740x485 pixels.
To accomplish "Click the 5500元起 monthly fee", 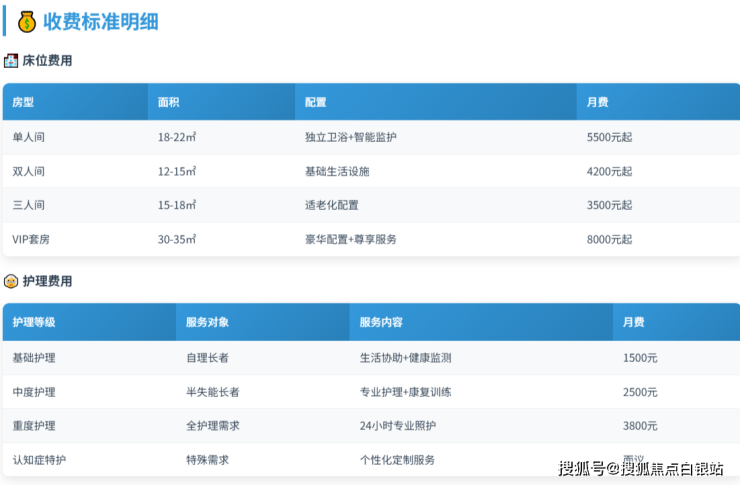I will click(x=609, y=137).
